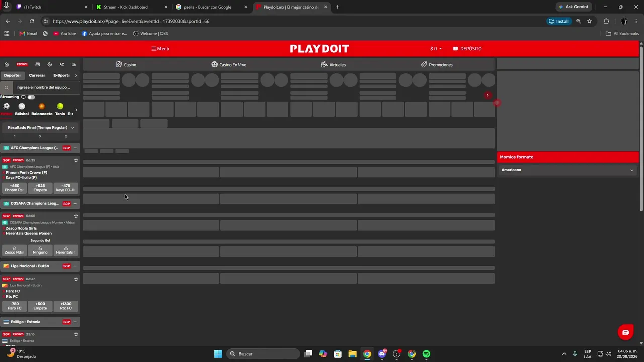Bet -475 on Kaya FC-Iloilo
Viewport: 644px width, 362px height.
pos(66,188)
